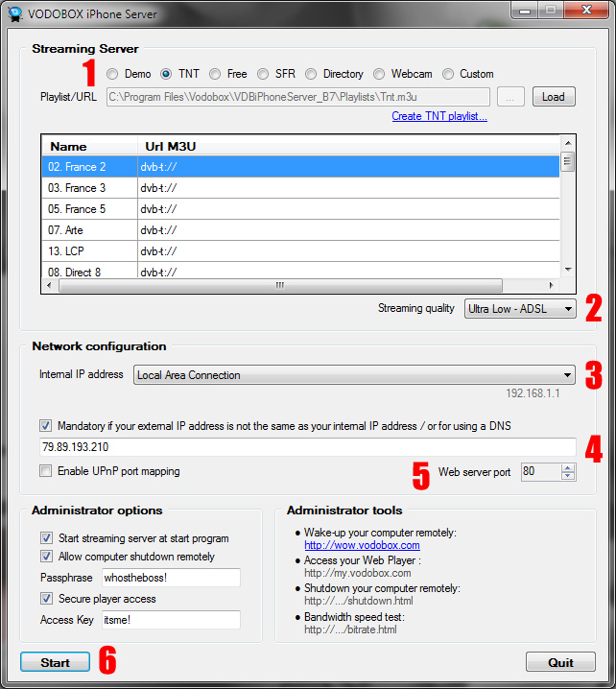The width and height of the screenshot is (616, 689).
Task: Select the 03. France 3 channel row
Action: click(300, 188)
